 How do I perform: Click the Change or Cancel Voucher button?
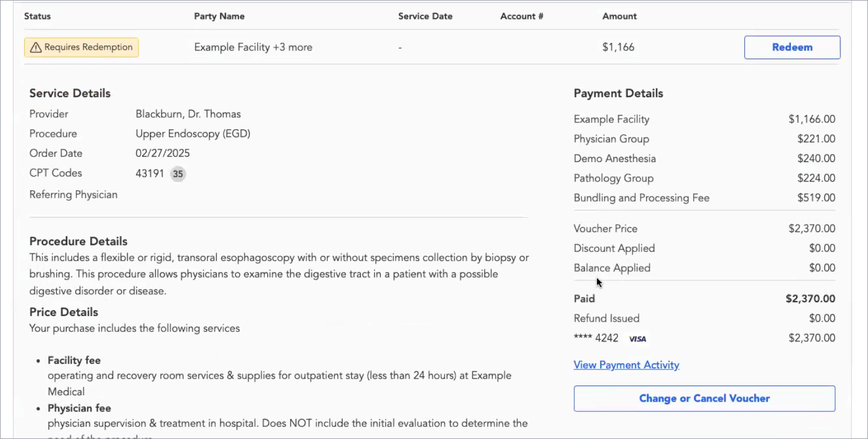pos(704,398)
